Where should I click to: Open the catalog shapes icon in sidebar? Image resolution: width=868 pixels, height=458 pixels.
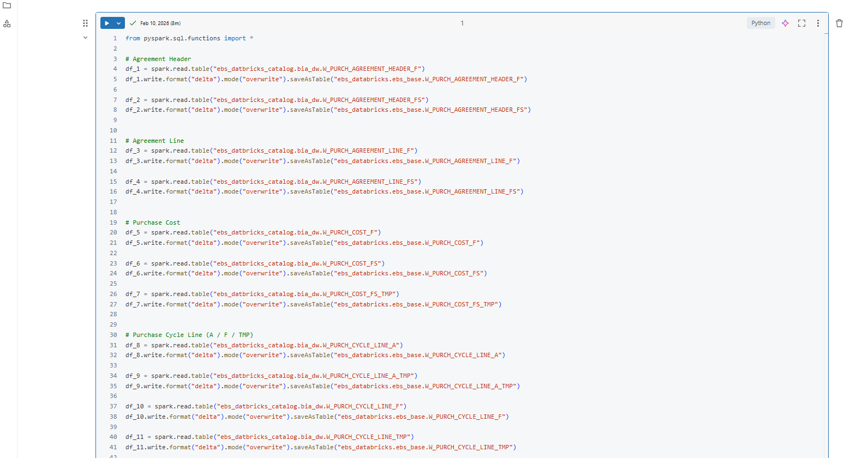[x=7, y=24]
